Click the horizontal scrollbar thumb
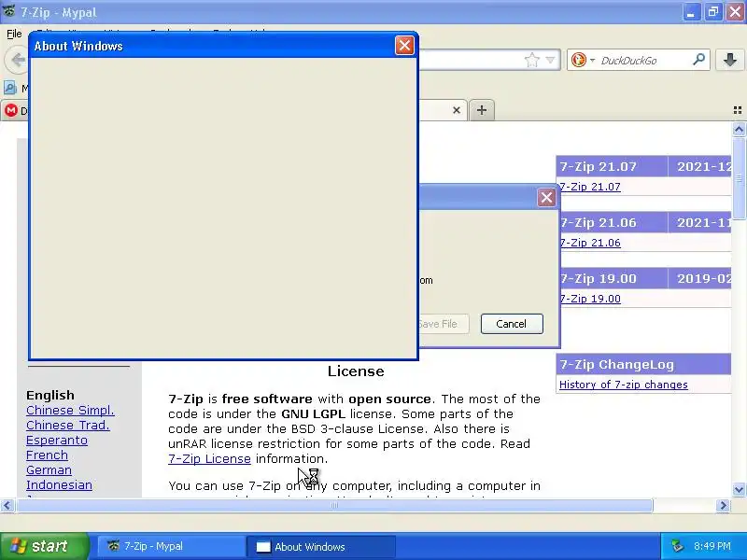 pyautogui.click(x=334, y=505)
